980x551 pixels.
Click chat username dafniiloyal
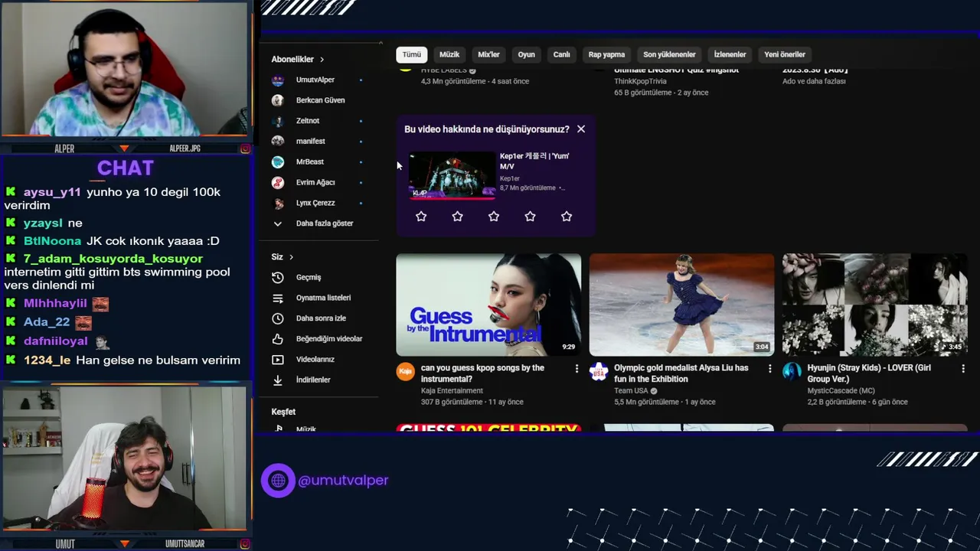point(56,341)
